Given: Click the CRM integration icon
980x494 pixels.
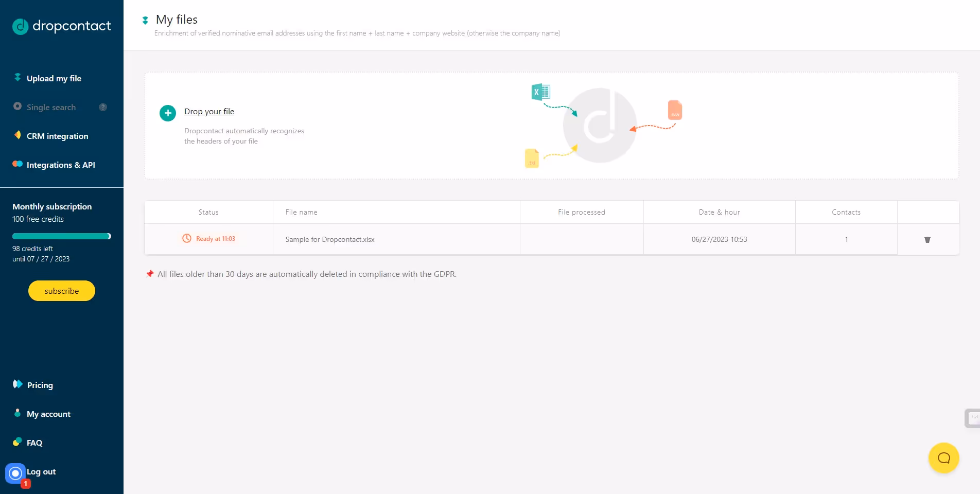Looking at the screenshot, I should click(17, 135).
